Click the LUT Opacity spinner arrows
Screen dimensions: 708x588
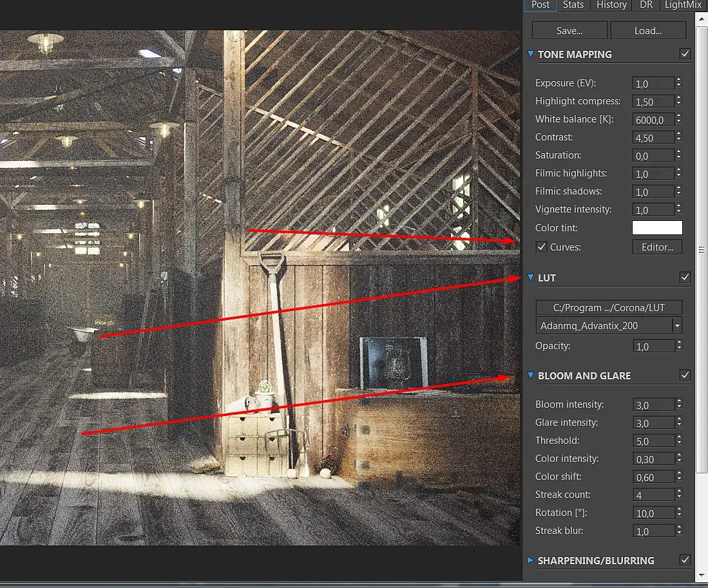pos(678,345)
